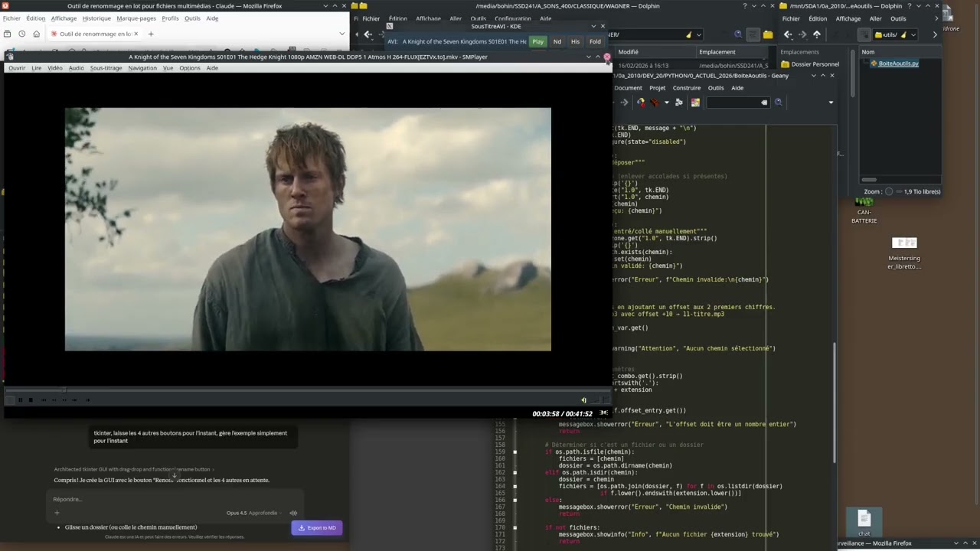Open SMPlayer Ouvrir menu

[x=16, y=68]
